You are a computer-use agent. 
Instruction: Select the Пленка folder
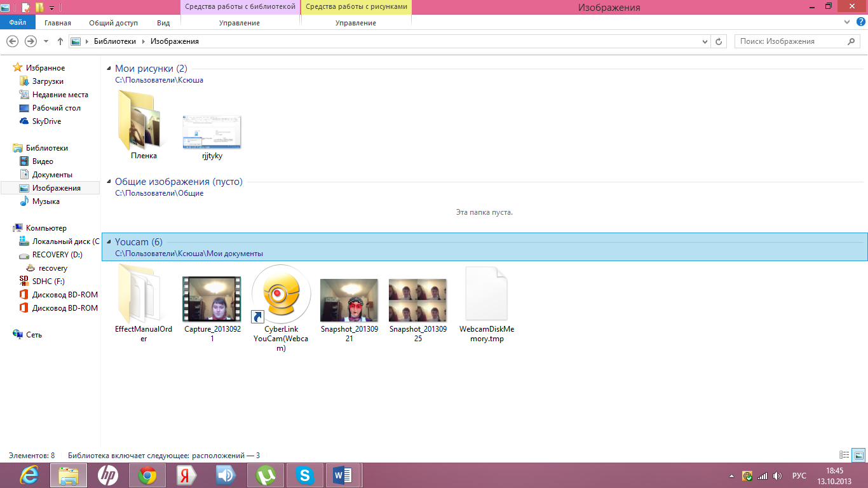pos(144,126)
